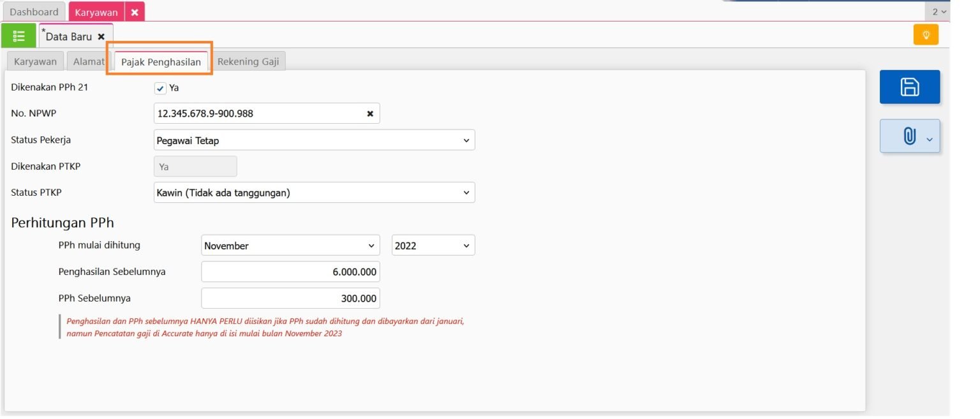
Task: Click the Penghasilan Sebelumnya input field
Action: (290, 272)
